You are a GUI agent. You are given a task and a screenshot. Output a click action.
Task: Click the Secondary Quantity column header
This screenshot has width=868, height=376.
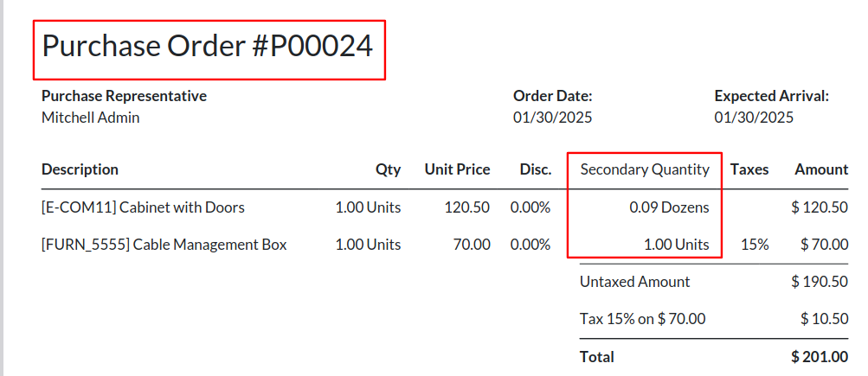pos(645,169)
